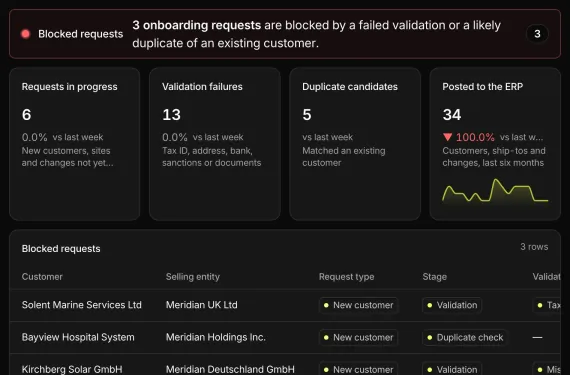
Task: Click New customer tag for Kirchberg Solar
Action: [x=358, y=369]
